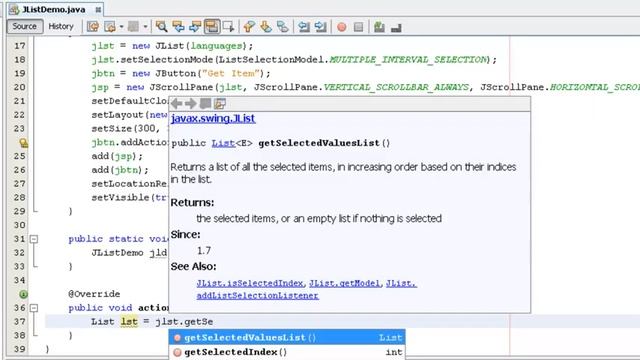Uncomment the selected code
Image resolution: width=640 pixels, height=360 pixels.
tap(396, 27)
